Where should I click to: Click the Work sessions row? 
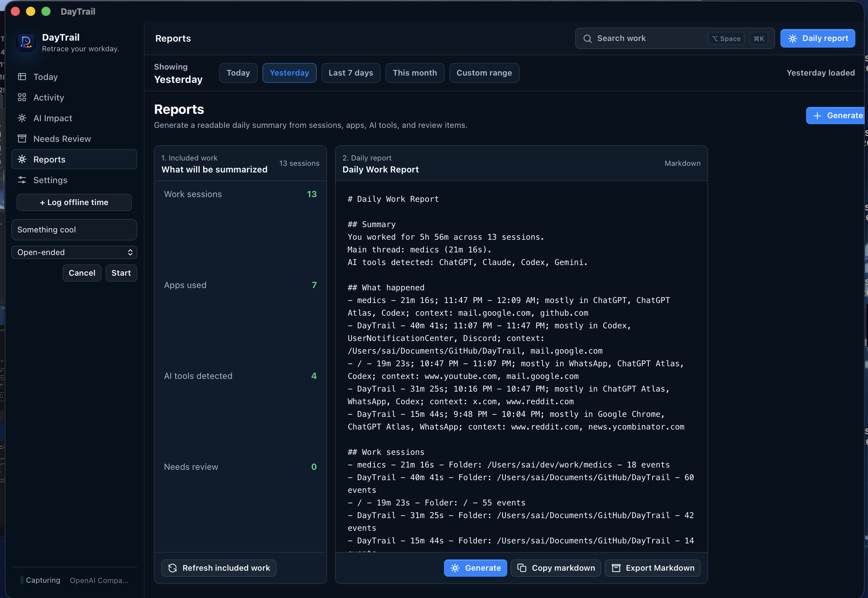click(240, 194)
